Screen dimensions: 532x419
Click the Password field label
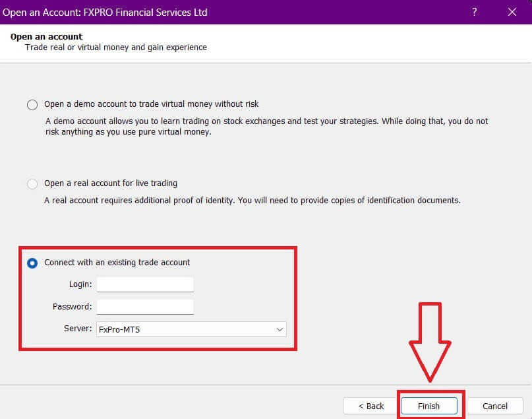click(x=73, y=306)
